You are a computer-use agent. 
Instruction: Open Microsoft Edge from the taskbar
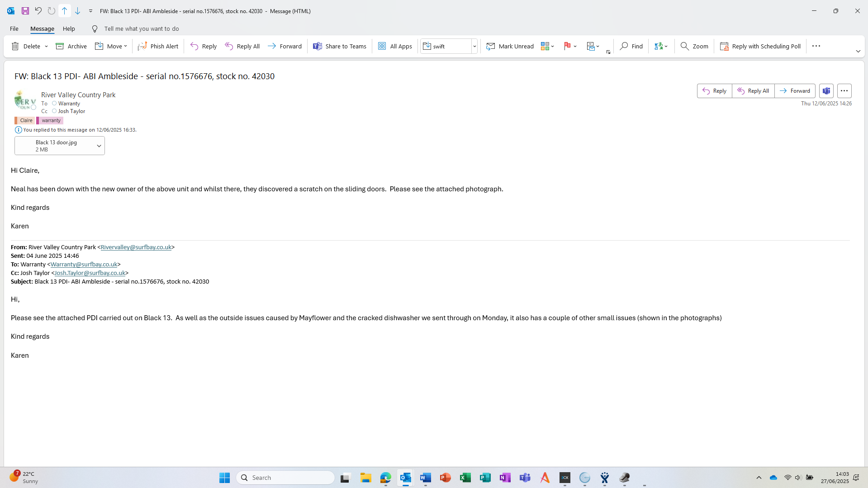pos(386,478)
